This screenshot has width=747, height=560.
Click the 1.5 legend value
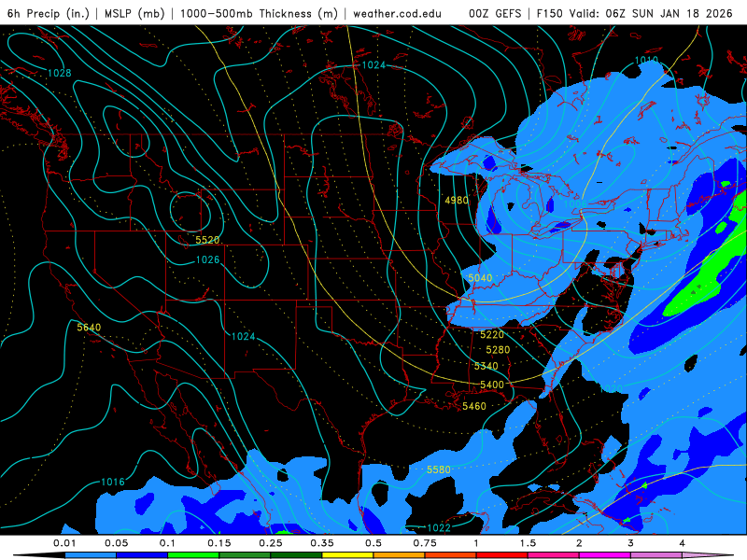pos(528,543)
